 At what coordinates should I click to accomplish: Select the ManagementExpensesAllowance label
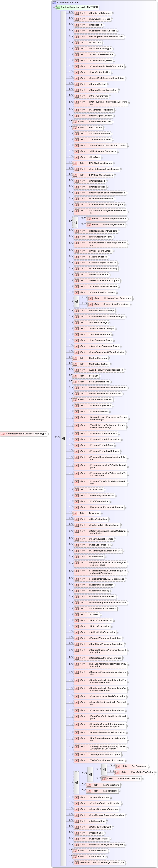[107, 507]
